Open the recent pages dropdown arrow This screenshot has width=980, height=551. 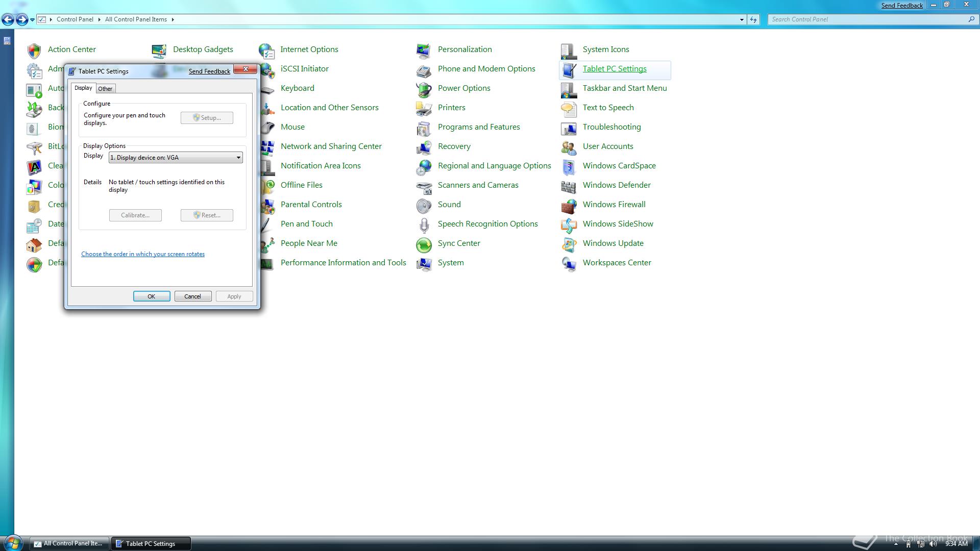[32, 19]
